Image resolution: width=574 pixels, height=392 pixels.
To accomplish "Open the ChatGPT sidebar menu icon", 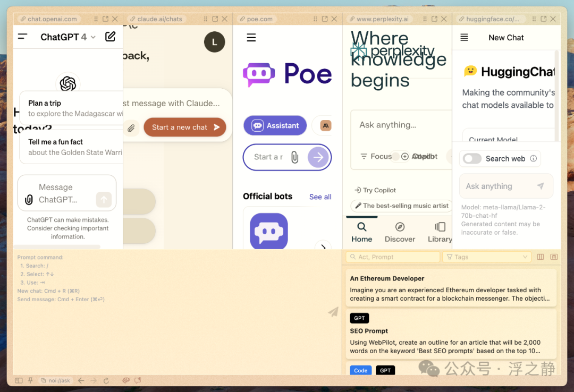I will click(22, 37).
